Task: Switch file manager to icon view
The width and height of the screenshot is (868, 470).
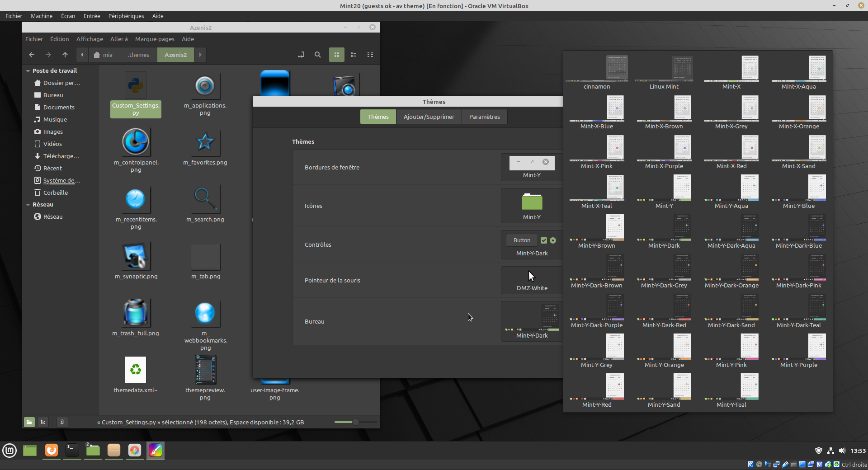Action: click(x=337, y=55)
